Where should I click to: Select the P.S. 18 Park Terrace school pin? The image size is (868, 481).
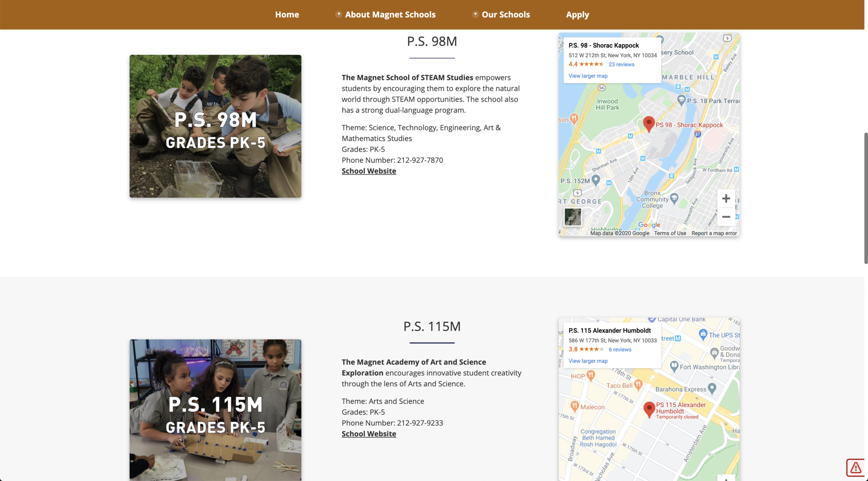click(x=681, y=100)
